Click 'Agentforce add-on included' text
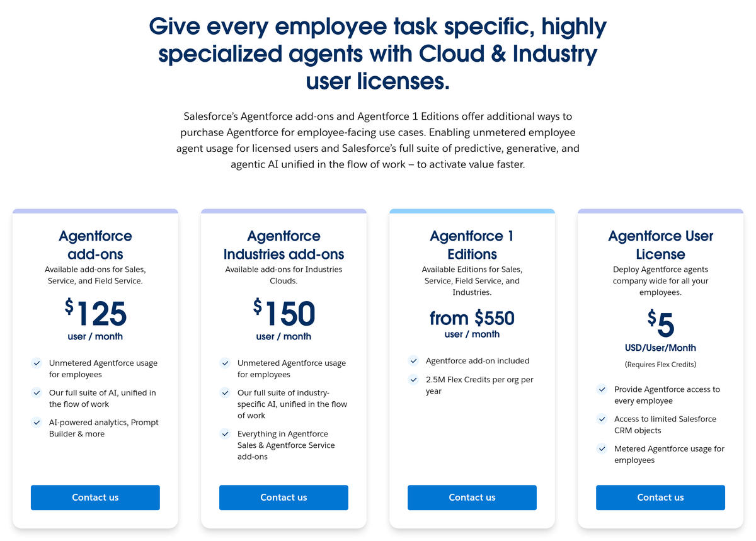Image resolution: width=756 pixels, height=541 pixels. 478,361
